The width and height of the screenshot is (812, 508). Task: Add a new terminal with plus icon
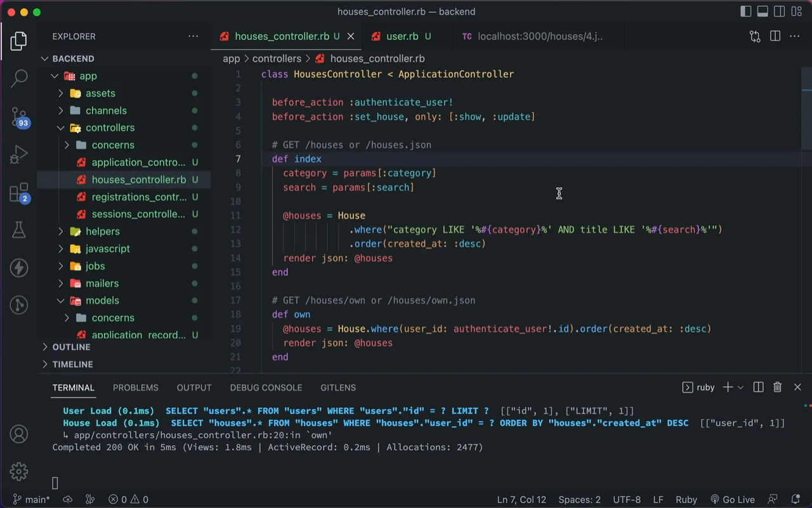[x=728, y=387]
